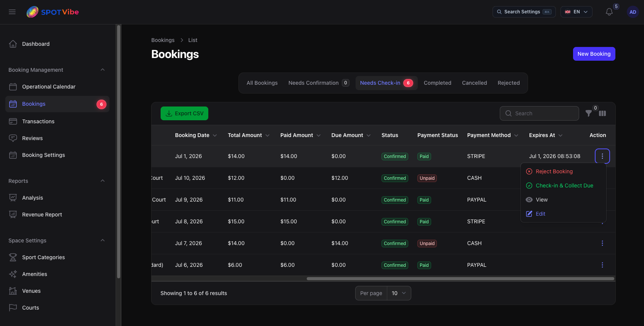Open Search Settings box
The width and height of the screenshot is (644, 326).
click(x=524, y=12)
